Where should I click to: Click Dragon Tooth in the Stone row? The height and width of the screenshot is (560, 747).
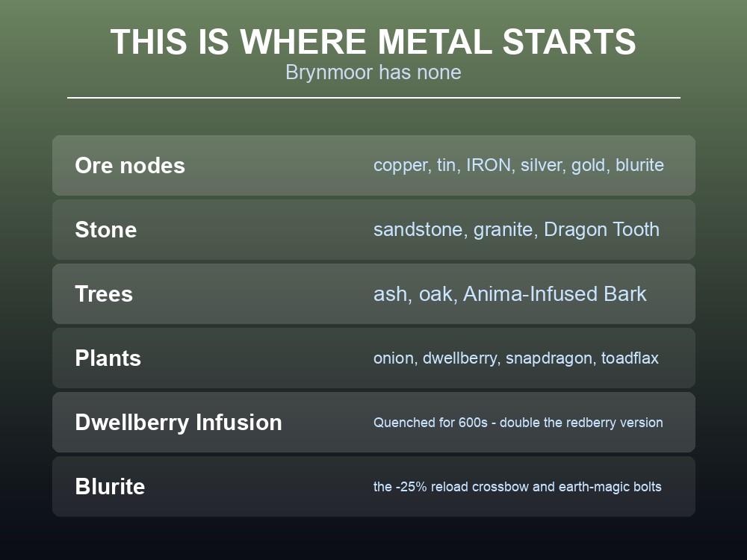click(x=601, y=229)
